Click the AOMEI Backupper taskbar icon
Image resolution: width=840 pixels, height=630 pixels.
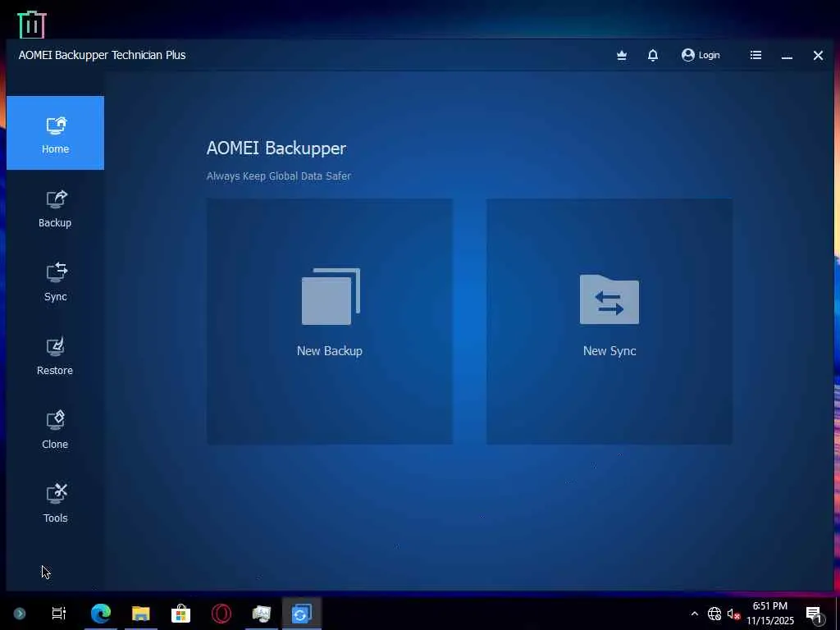(x=302, y=614)
